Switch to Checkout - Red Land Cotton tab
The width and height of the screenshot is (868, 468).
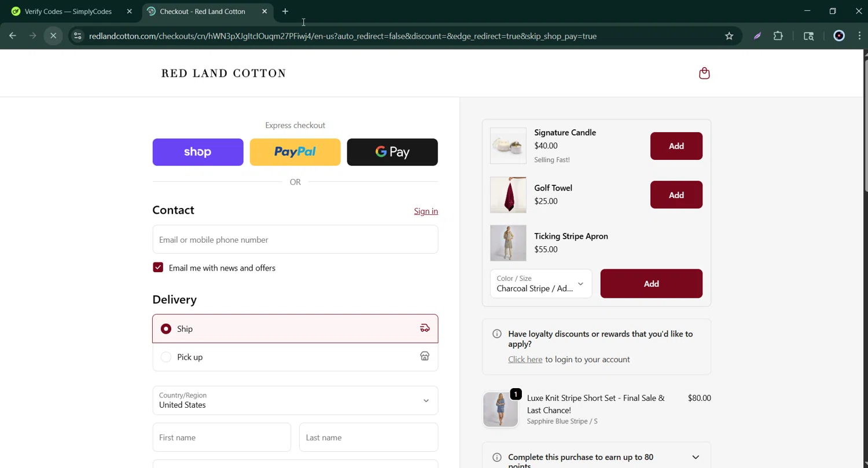(x=202, y=12)
